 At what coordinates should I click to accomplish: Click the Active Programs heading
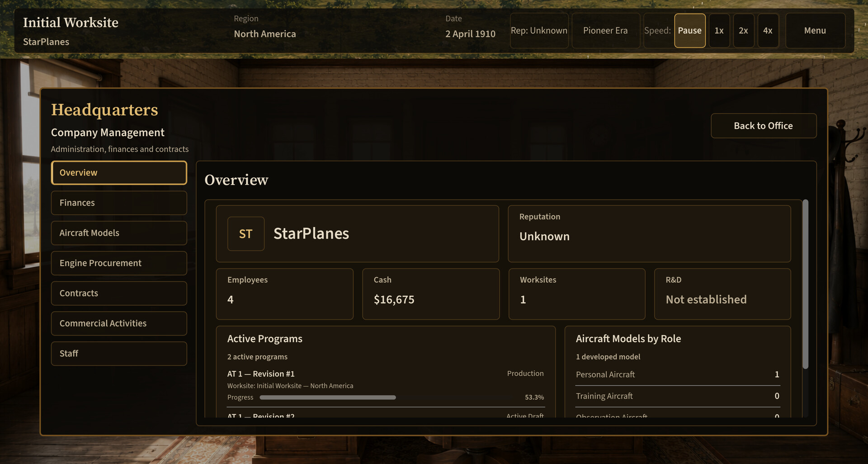(265, 339)
